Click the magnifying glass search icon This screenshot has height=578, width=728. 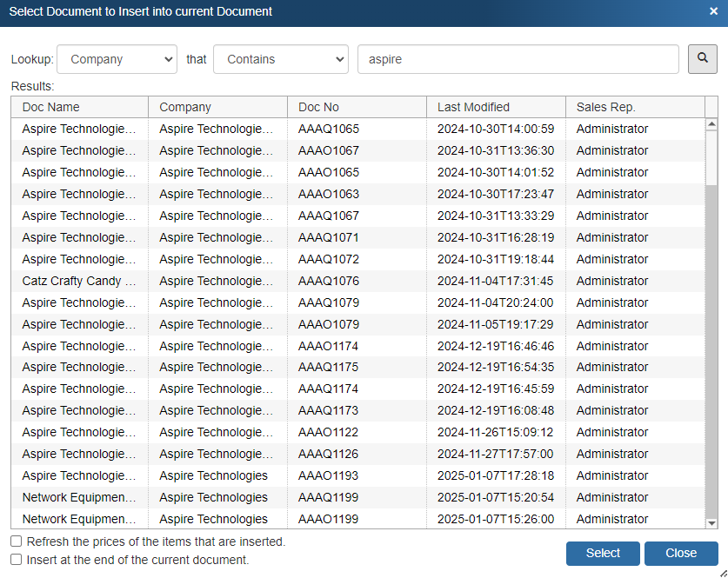703,59
